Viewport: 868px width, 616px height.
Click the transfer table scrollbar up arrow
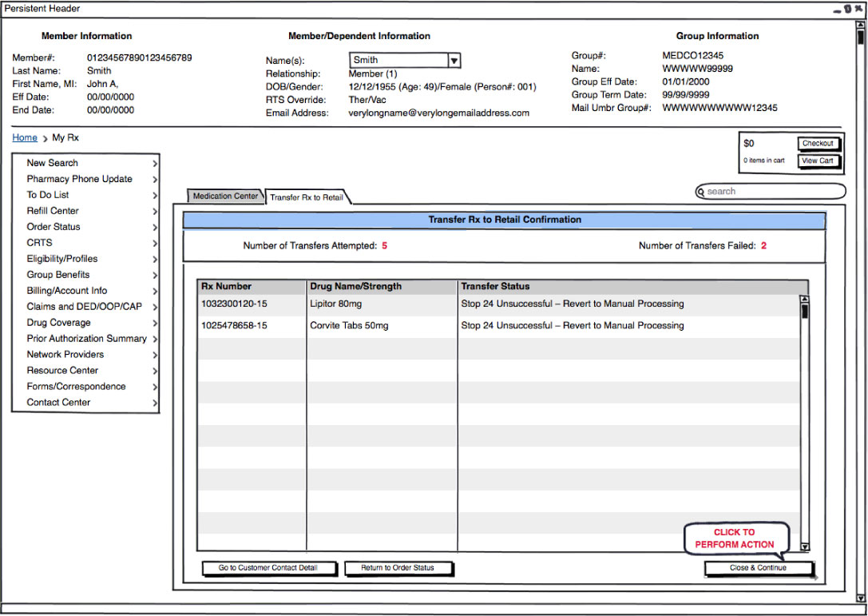804,300
